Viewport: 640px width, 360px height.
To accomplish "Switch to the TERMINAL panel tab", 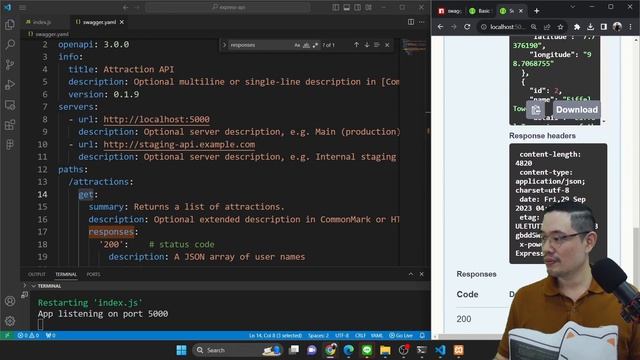I will (66, 274).
